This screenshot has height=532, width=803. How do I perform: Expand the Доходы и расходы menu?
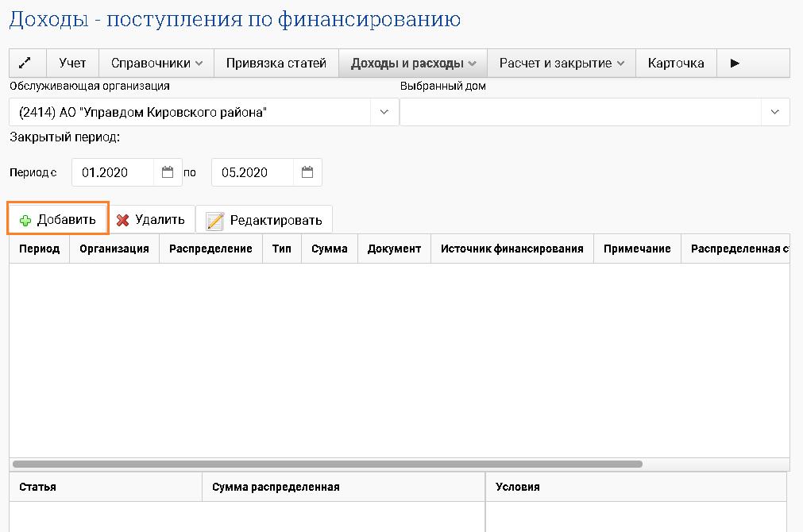[413, 64]
